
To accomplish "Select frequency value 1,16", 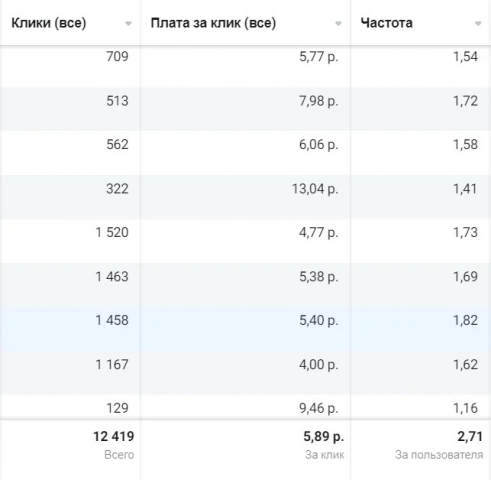I will (x=465, y=408).
